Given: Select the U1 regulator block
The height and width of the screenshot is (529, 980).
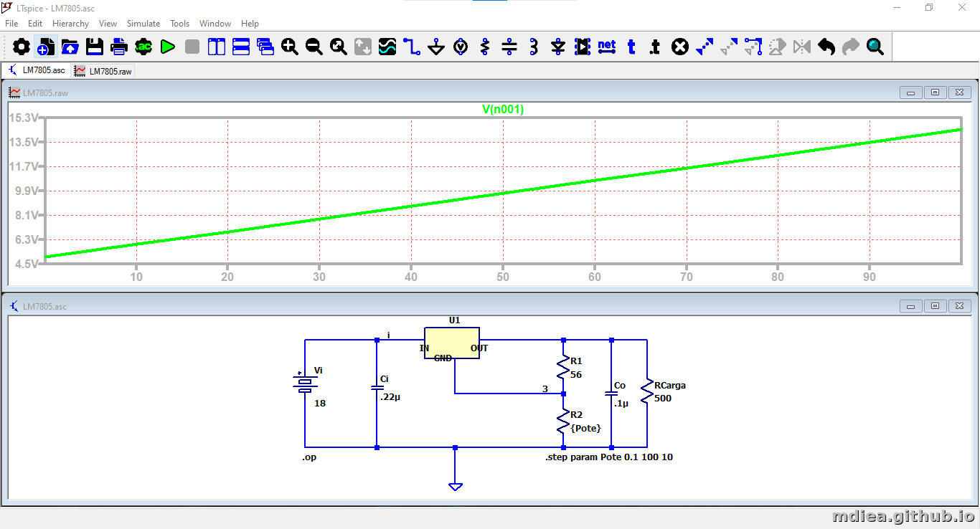Looking at the screenshot, I should tap(451, 344).
